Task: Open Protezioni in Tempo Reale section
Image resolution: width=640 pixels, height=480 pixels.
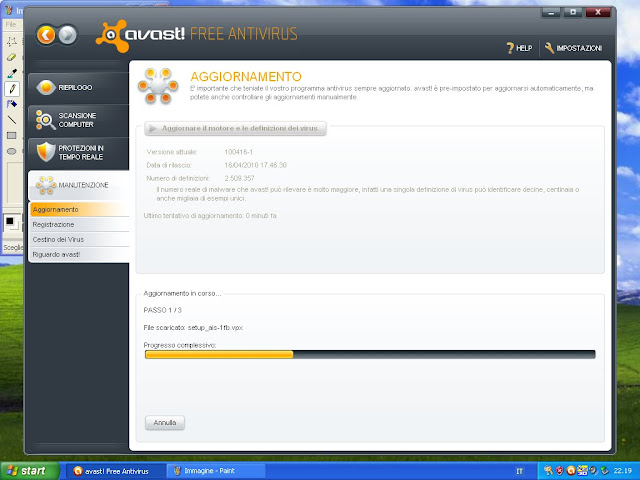Action: click(x=78, y=152)
